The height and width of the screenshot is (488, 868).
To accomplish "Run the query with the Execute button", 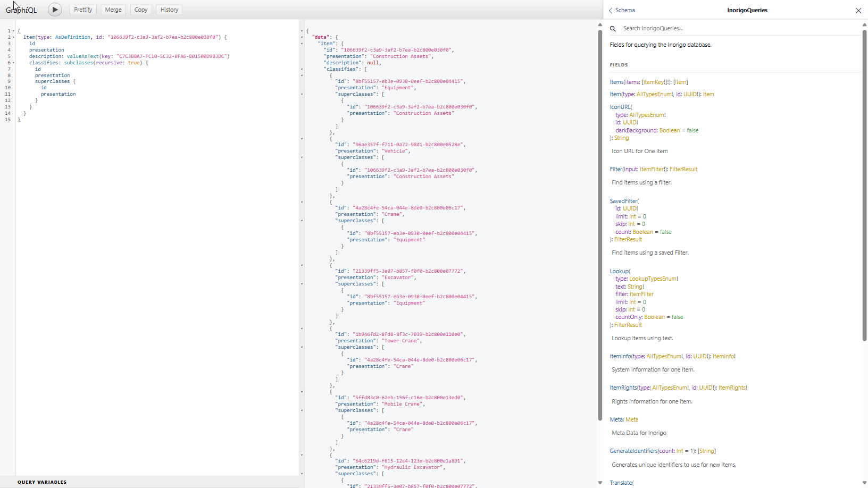I will tap(55, 10).
